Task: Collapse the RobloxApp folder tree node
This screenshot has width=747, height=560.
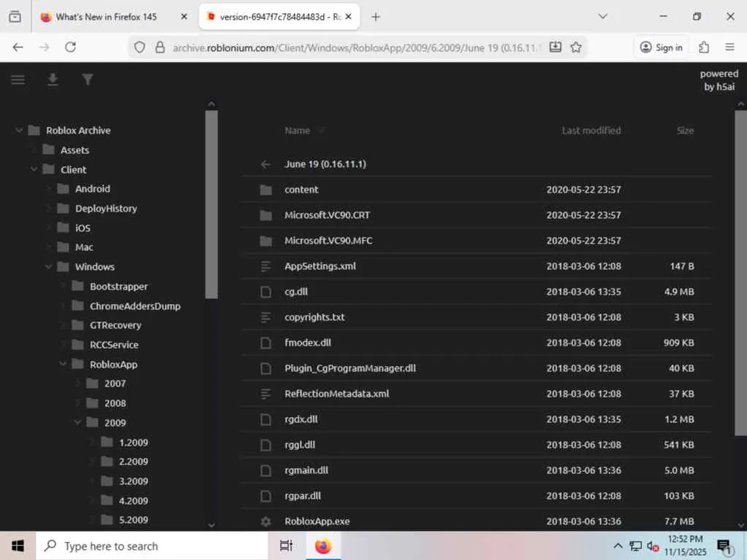Action: (x=63, y=365)
